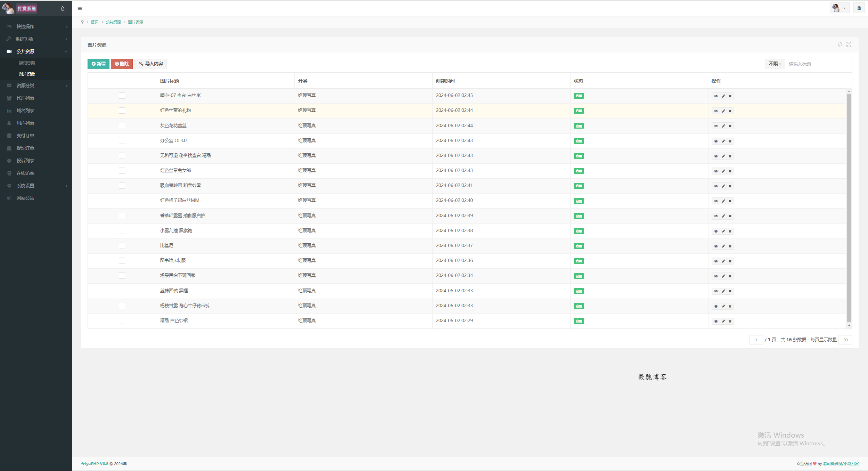
Task: Check the 晴空-07 夜夜 白丝JK row checkbox
Action: pyautogui.click(x=122, y=96)
